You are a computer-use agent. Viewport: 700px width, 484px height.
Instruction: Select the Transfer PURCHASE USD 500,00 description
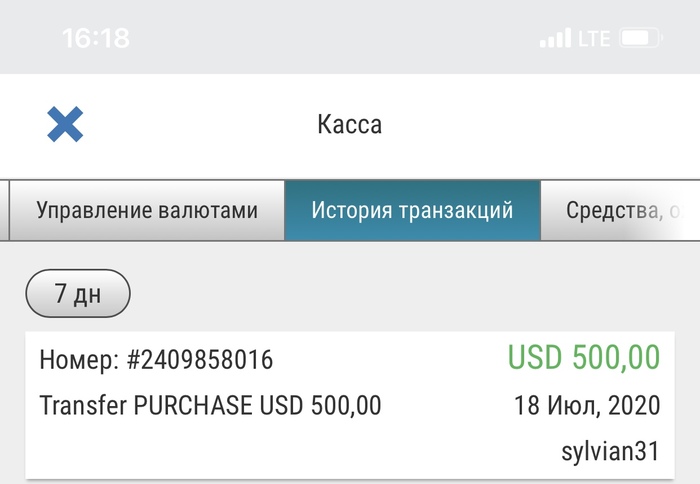click(x=210, y=405)
